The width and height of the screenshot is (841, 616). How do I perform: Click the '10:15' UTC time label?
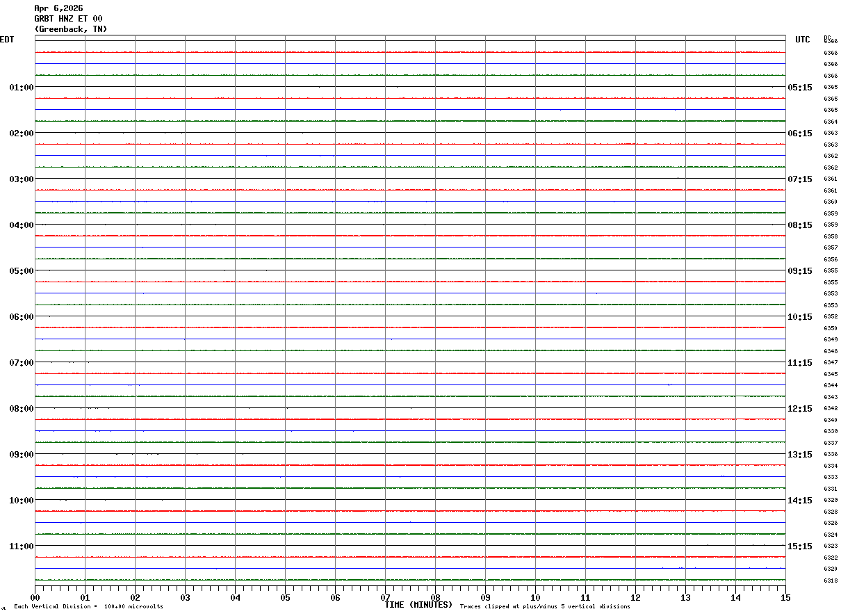point(800,317)
